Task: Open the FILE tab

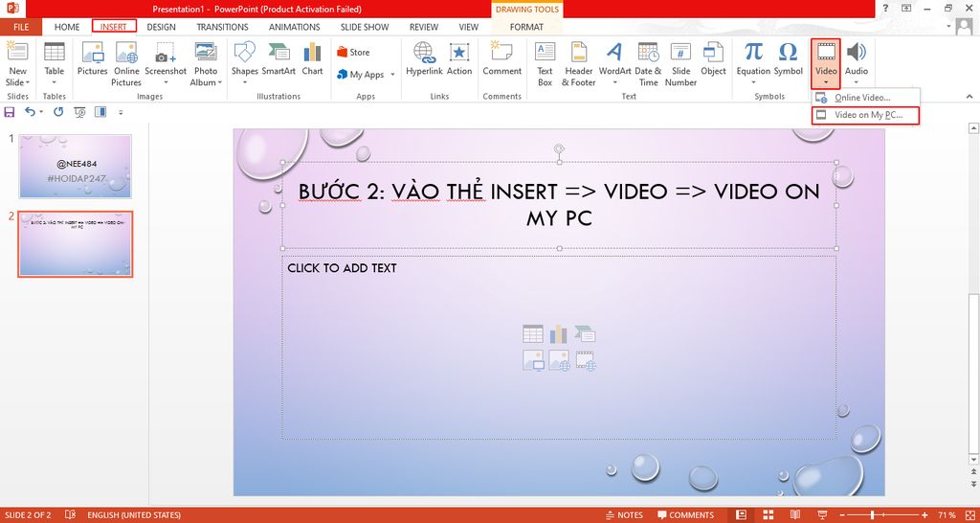Action: pos(21,27)
